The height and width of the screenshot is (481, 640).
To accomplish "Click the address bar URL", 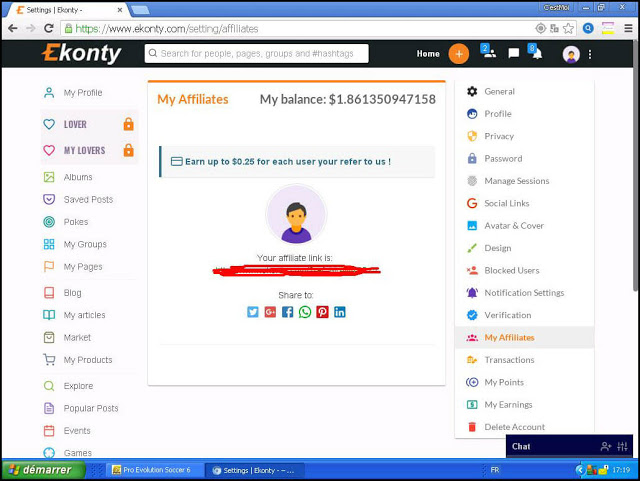I will (x=167, y=29).
